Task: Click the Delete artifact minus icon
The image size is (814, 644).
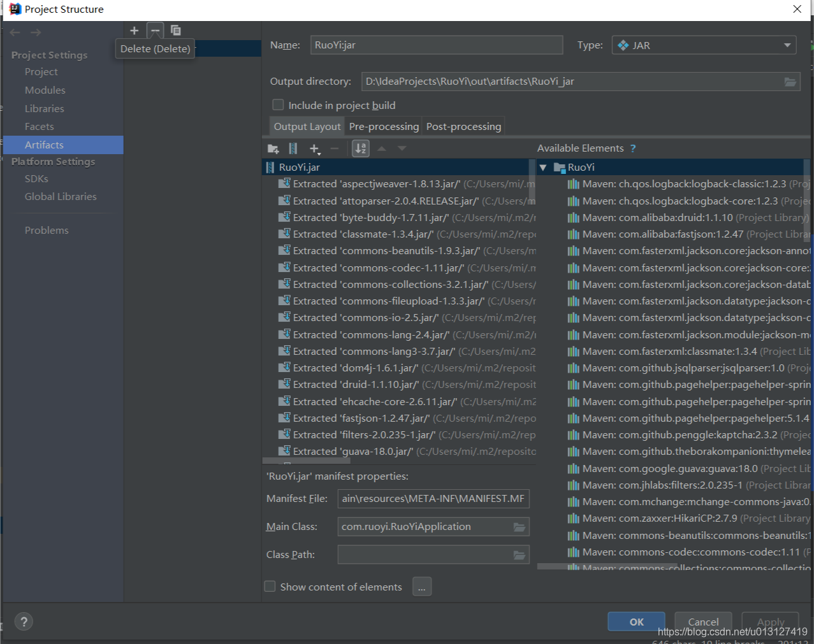Action: (x=155, y=31)
